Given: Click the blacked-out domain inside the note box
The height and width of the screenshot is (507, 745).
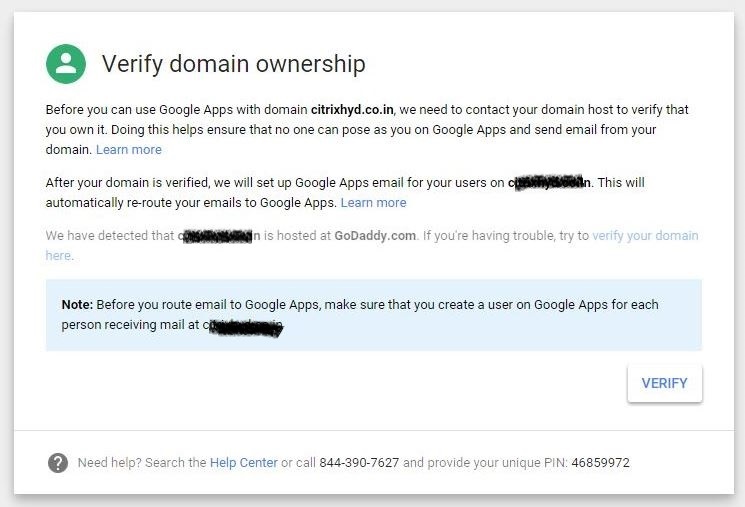Looking at the screenshot, I should click(x=243, y=325).
